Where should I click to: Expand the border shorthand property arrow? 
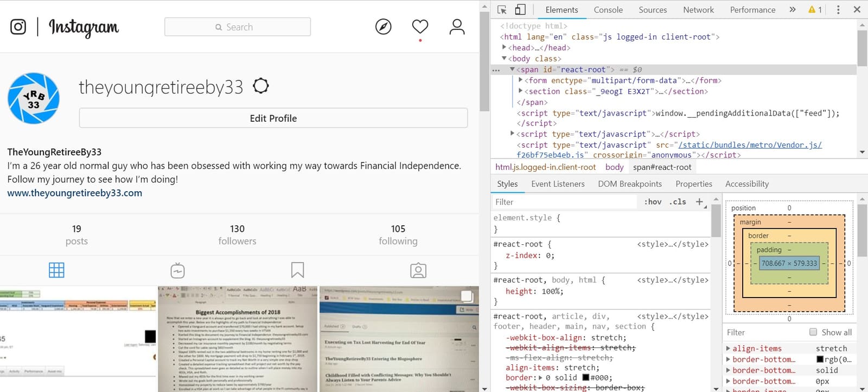(540, 377)
